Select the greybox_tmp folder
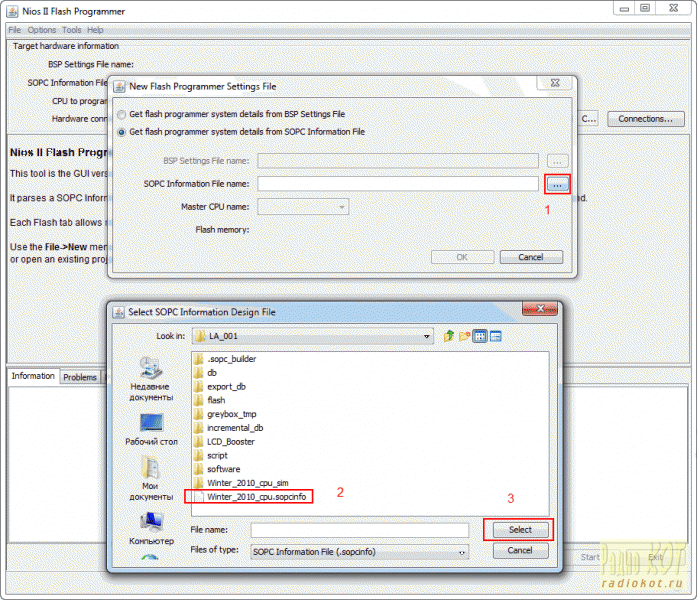 [225, 414]
